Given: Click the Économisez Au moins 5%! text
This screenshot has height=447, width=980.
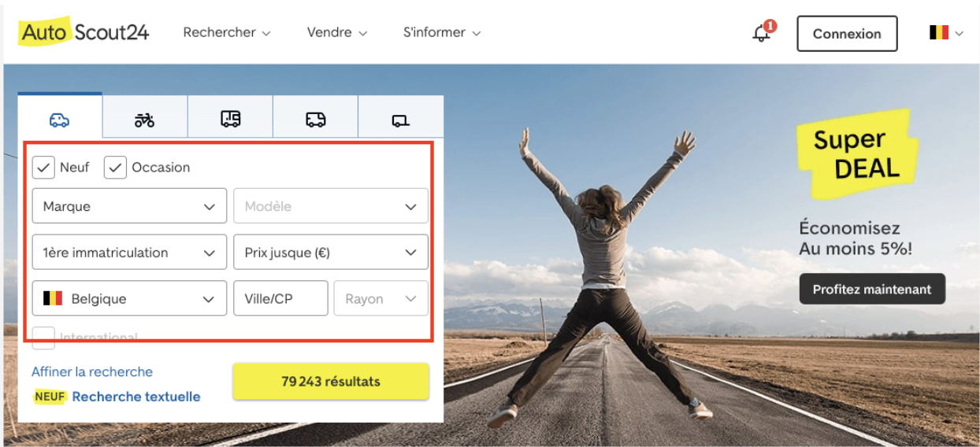Looking at the screenshot, I should point(856,238).
